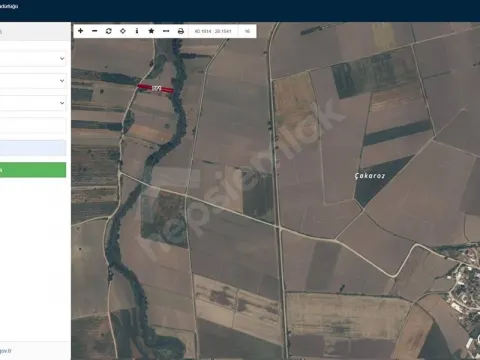Click the red highlighted parcel on the map
Image resolution: width=480 pixels, height=360 pixels.
(155, 88)
